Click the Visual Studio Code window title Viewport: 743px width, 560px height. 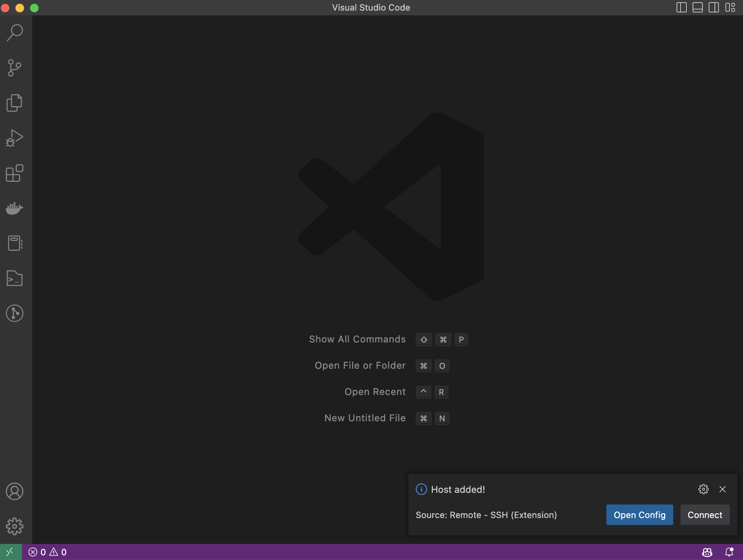371,8
